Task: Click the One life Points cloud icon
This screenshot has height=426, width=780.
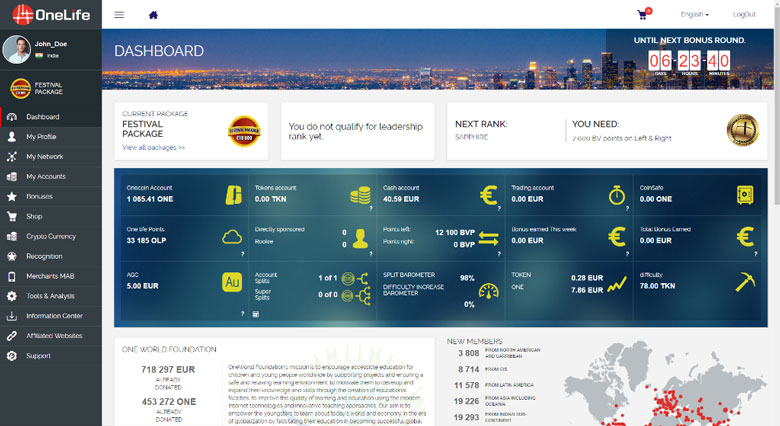Action: click(232, 237)
